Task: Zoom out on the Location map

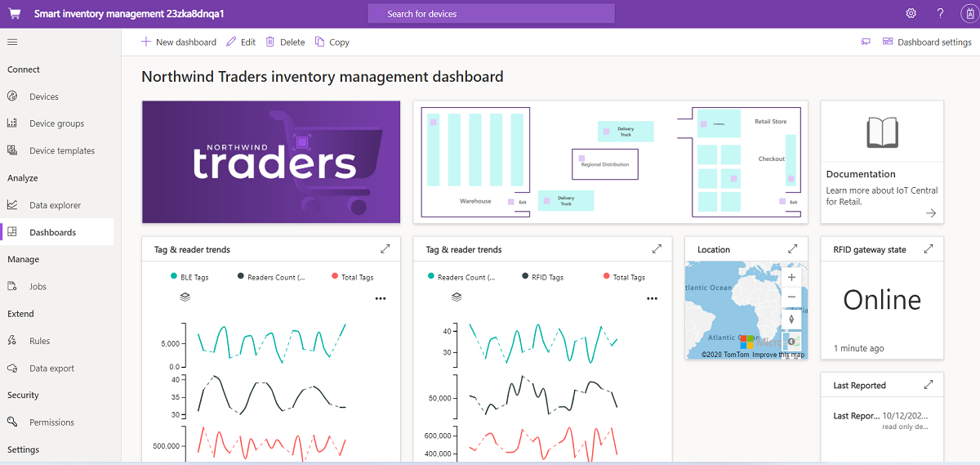Action: (x=791, y=297)
